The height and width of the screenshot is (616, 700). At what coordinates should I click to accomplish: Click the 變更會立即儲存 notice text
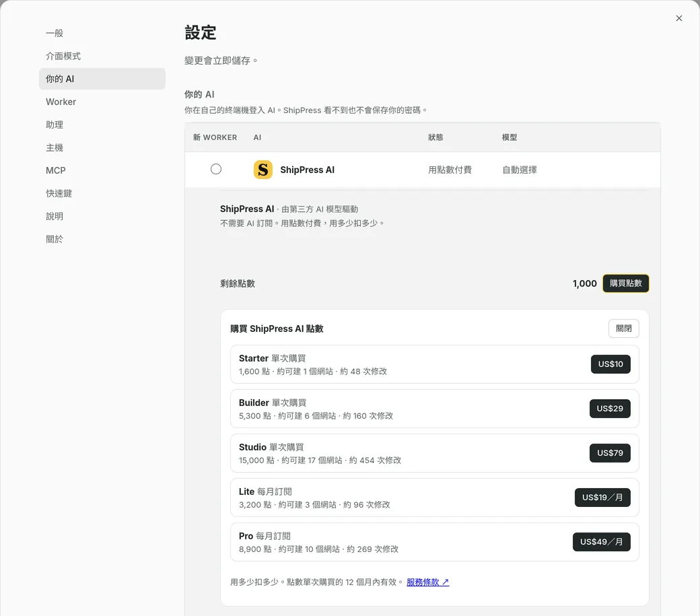click(x=221, y=61)
